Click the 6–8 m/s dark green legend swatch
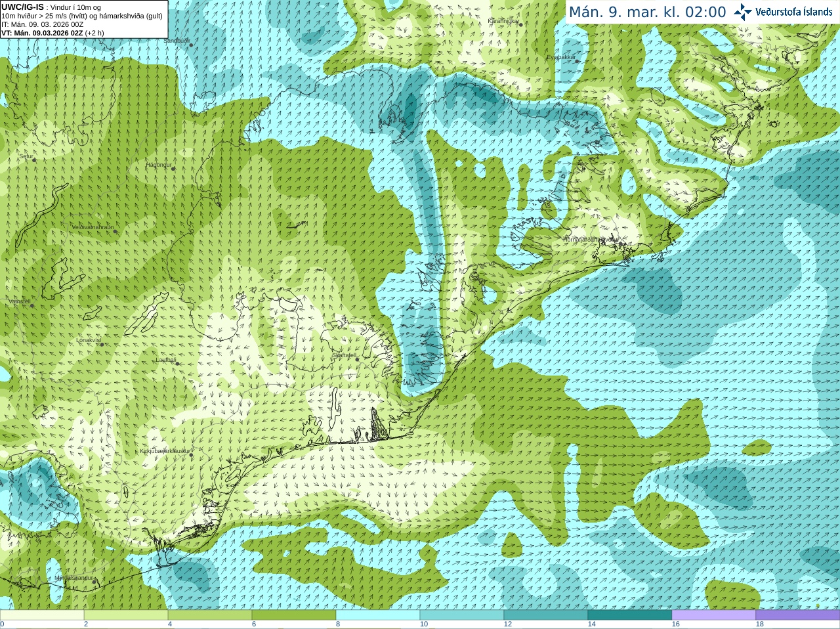The image size is (840, 629). 294,615
